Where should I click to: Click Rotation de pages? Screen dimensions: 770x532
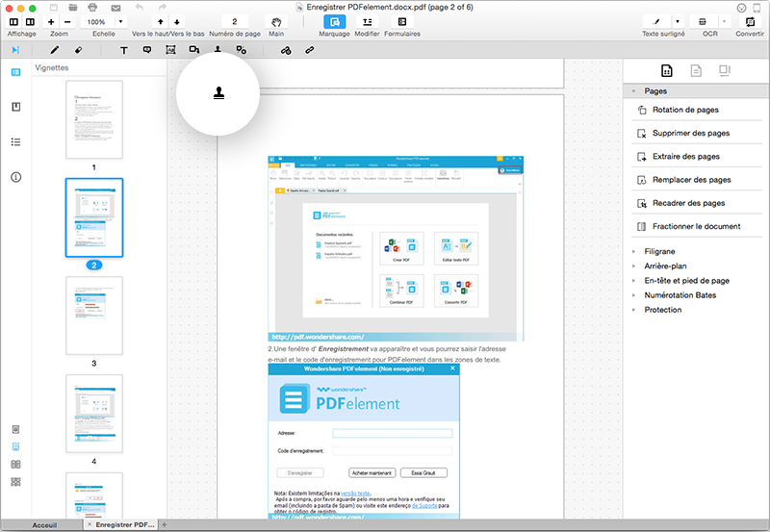tap(696, 110)
